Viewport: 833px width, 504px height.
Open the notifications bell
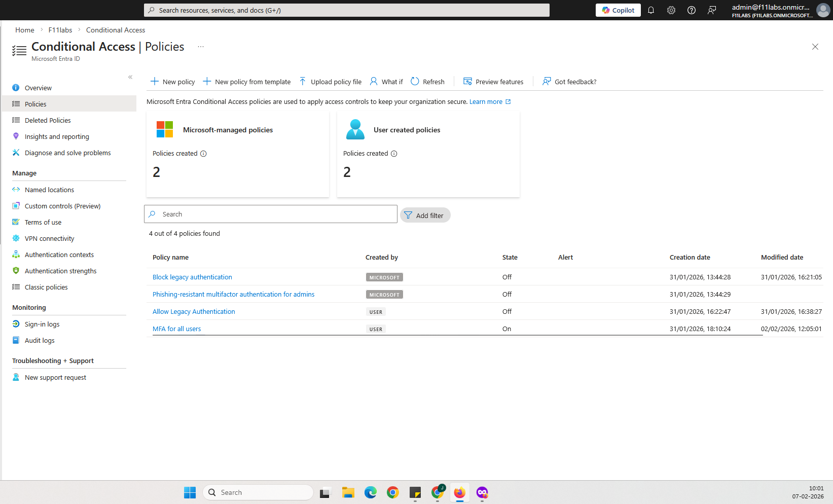(x=651, y=10)
